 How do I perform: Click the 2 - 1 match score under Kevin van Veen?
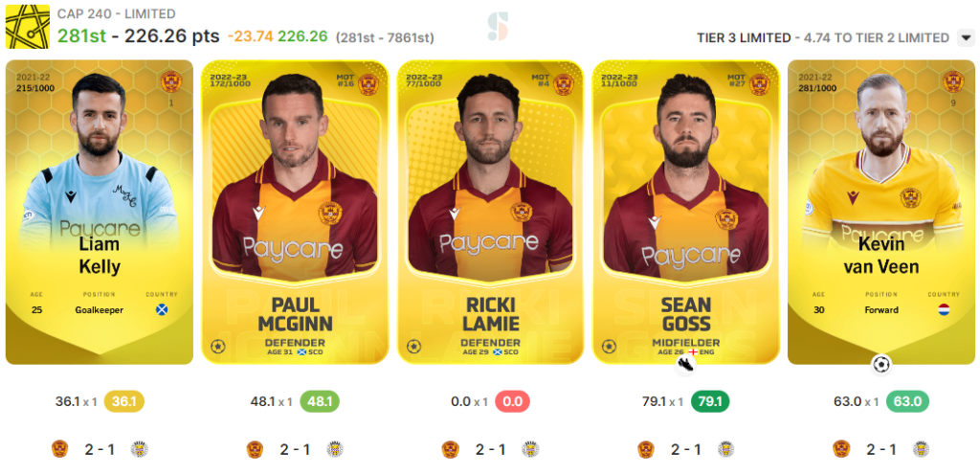[x=881, y=449]
